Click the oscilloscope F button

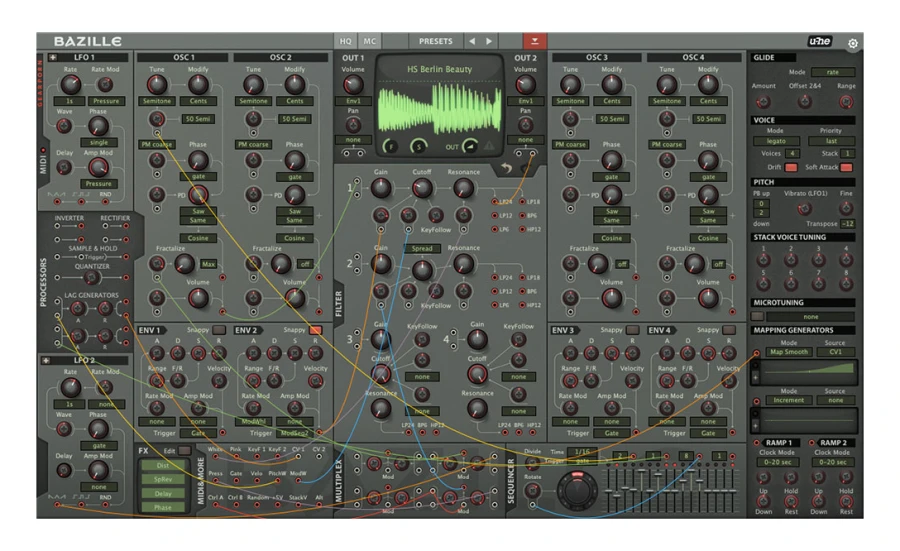point(391,146)
